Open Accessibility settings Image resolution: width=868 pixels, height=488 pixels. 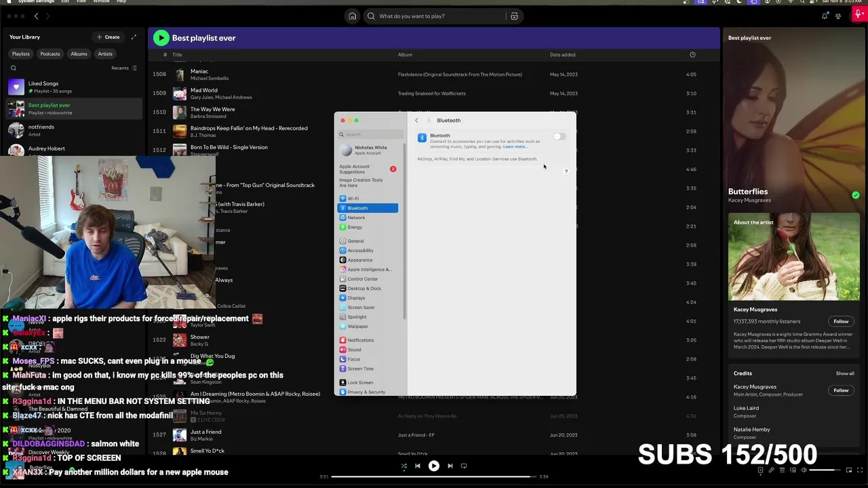coord(368,250)
